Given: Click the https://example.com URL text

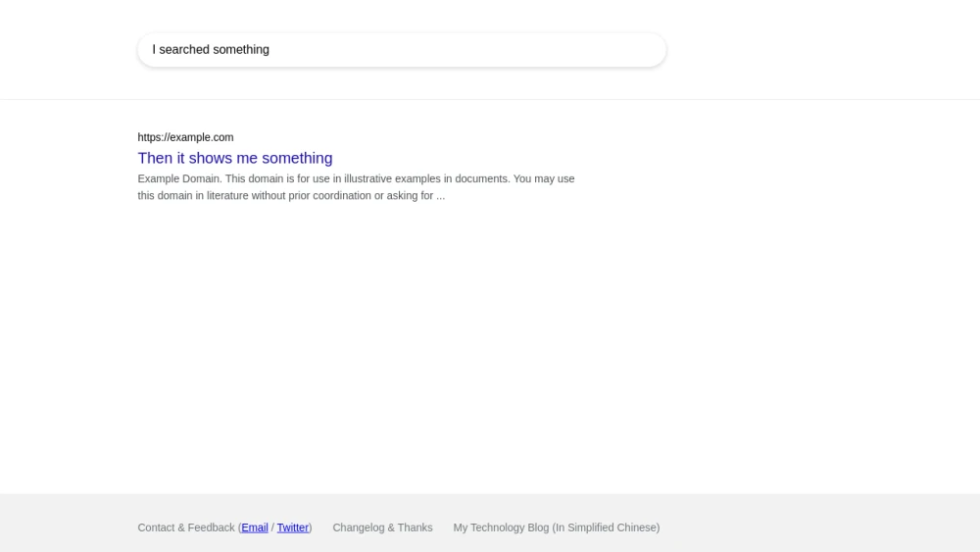Looking at the screenshot, I should point(185,137).
